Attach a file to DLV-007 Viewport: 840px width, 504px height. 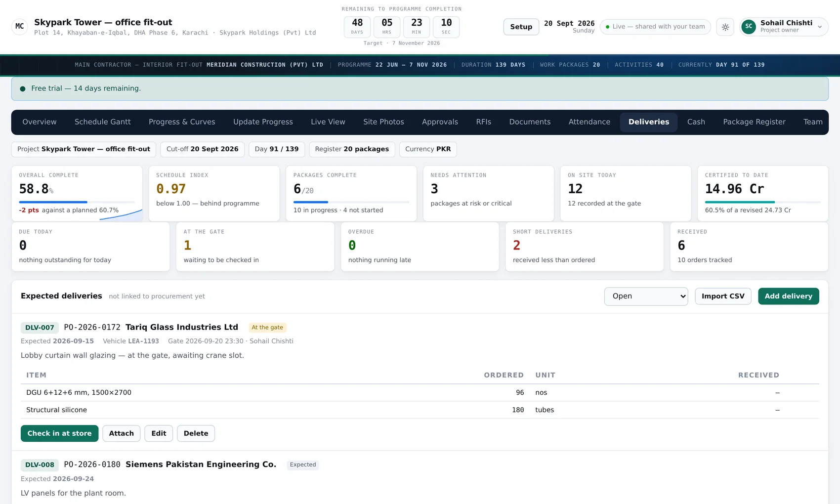(x=122, y=433)
